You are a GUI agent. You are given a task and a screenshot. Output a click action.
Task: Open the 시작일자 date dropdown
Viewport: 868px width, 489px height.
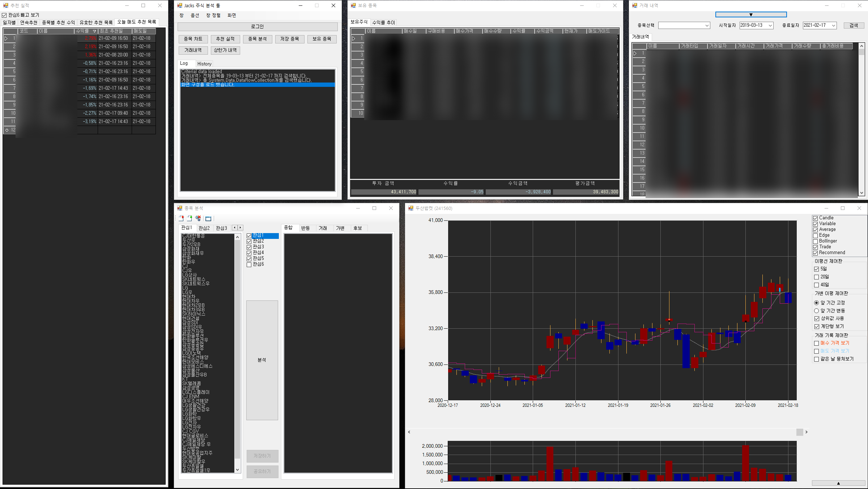(x=770, y=25)
